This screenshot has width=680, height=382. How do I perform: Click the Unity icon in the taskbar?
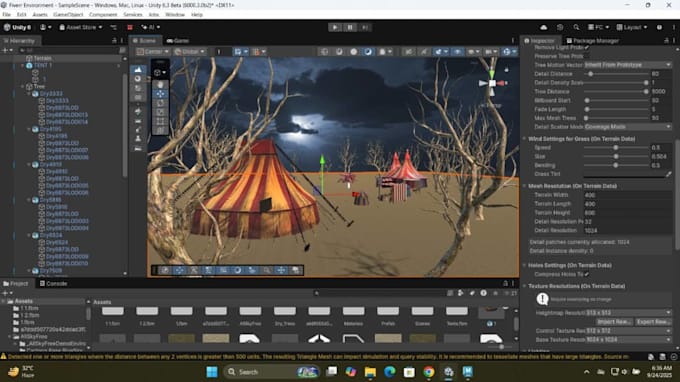coord(448,372)
